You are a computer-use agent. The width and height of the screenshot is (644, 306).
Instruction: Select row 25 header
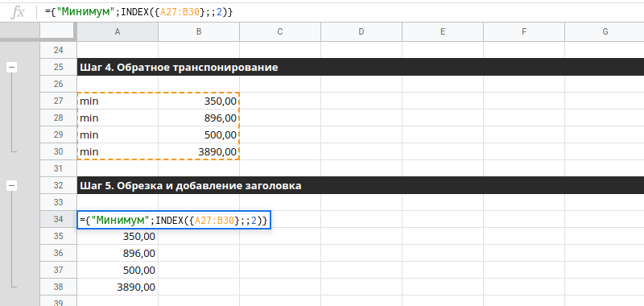58,67
